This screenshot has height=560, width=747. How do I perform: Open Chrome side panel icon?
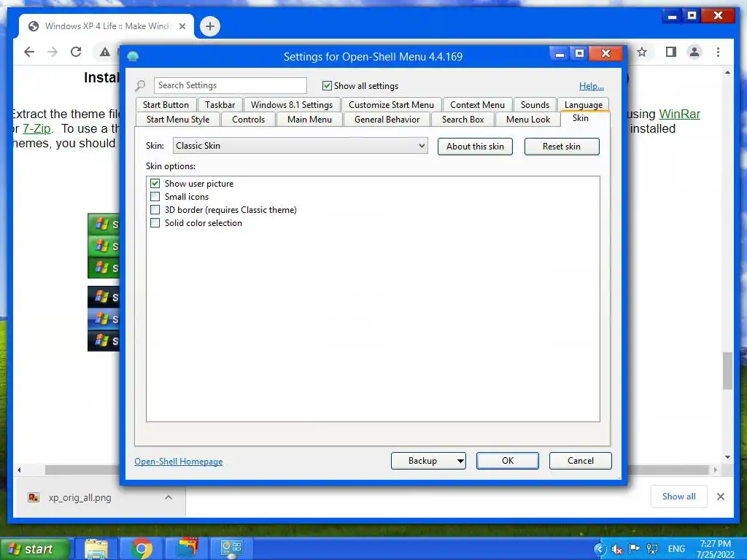tap(671, 52)
